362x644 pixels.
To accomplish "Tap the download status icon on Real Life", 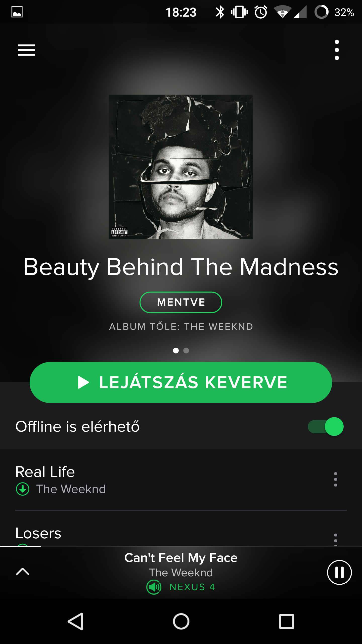I will point(23,489).
